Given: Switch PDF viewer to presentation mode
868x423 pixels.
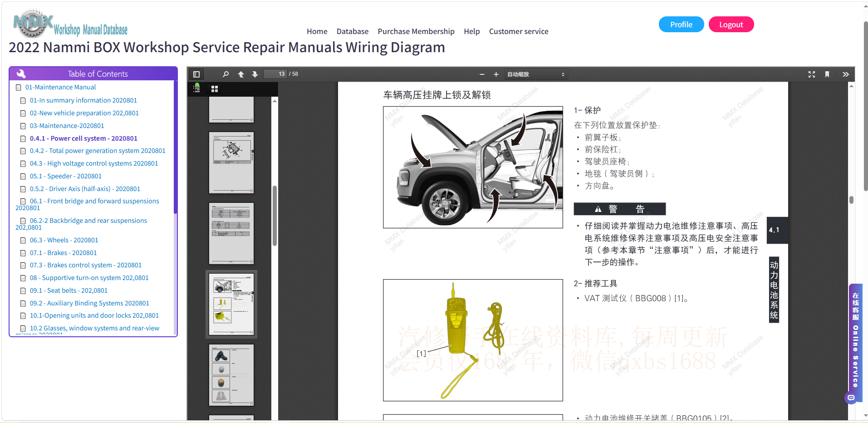Looking at the screenshot, I should (x=812, y=74).
